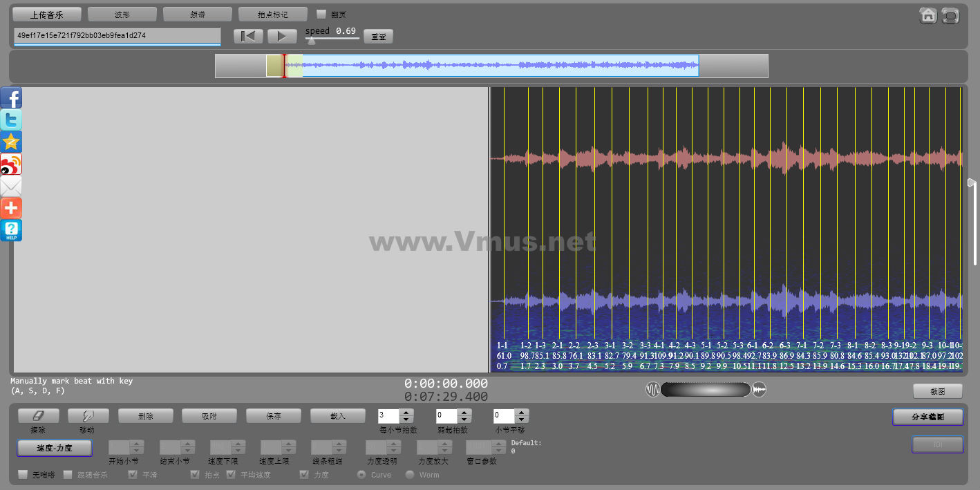This screenshot has height=490, width=980.
Task: Open the blue HELP question-mark icon
Action: point(11,230)
